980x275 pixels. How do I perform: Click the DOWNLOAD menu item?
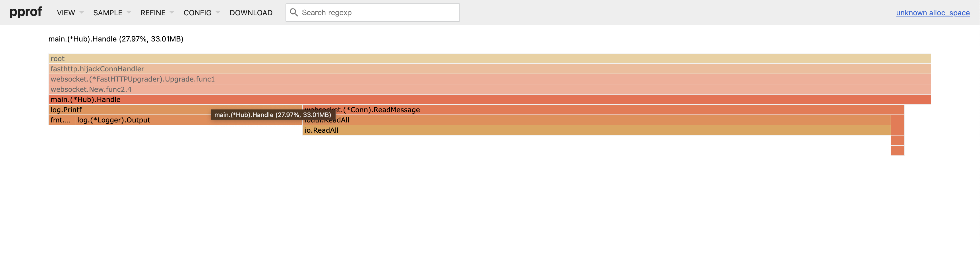251,13
